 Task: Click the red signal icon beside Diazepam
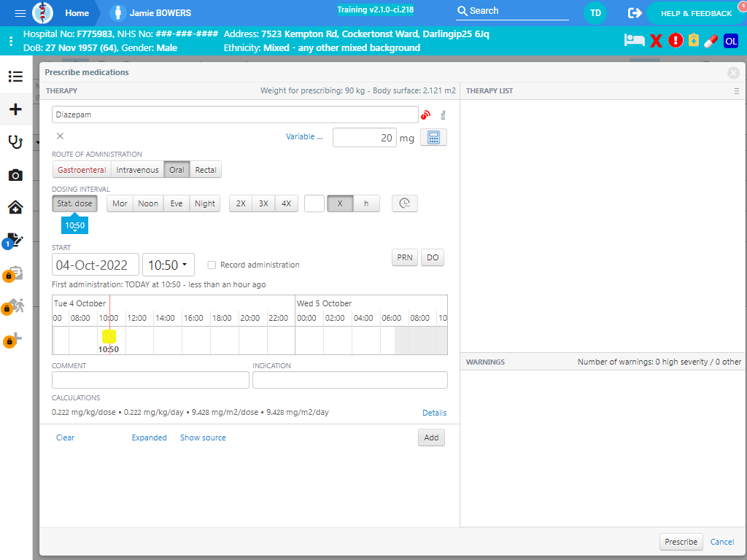click(x=425, y=114)
